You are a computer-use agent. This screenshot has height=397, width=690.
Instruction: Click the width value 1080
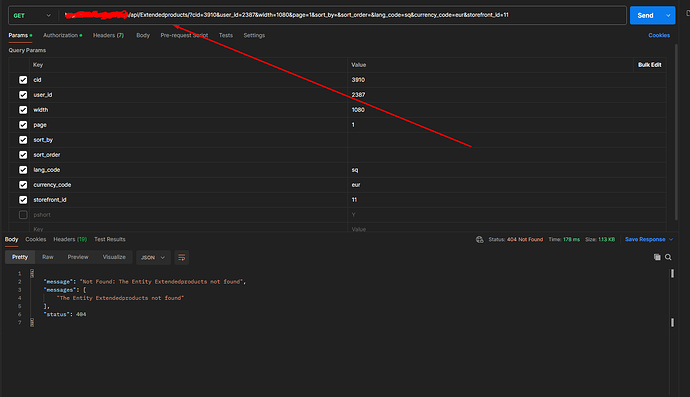(x=358, y=110)
